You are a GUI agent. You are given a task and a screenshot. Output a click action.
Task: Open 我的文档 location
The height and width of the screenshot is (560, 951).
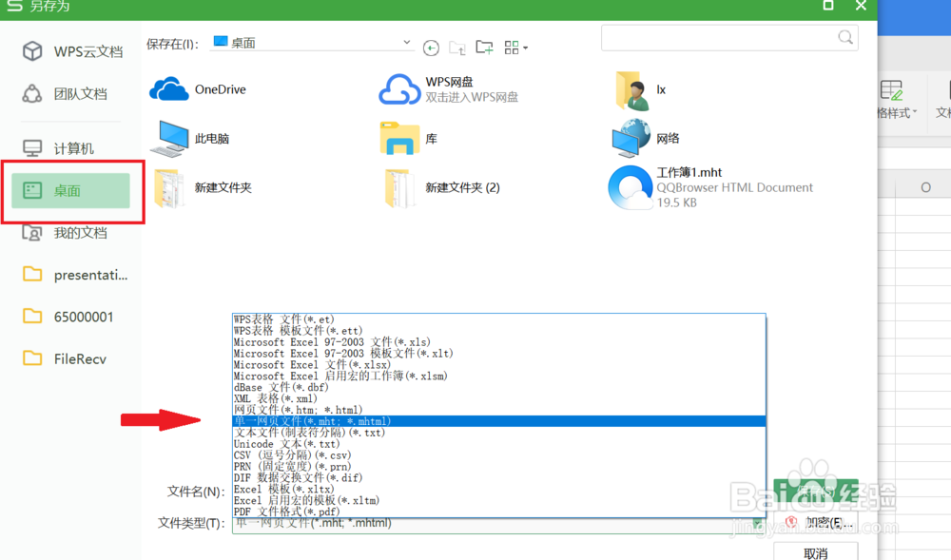point(65,233)
